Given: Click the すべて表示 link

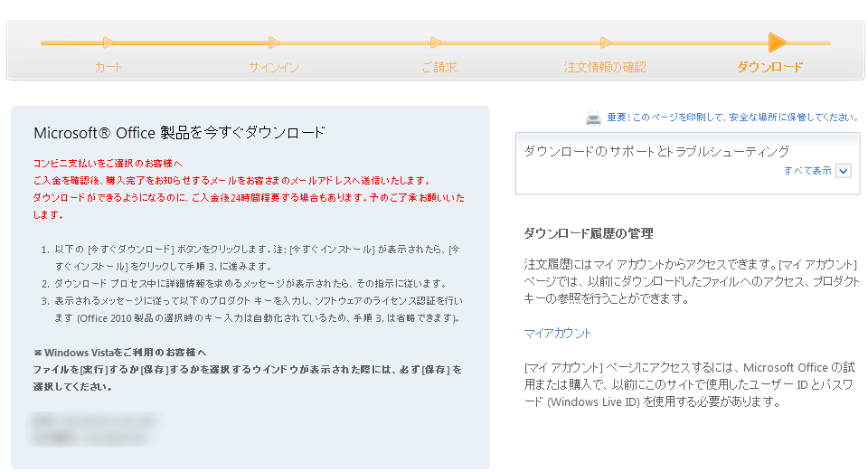Looking at the screenshot, I should [x=807, y=171].
